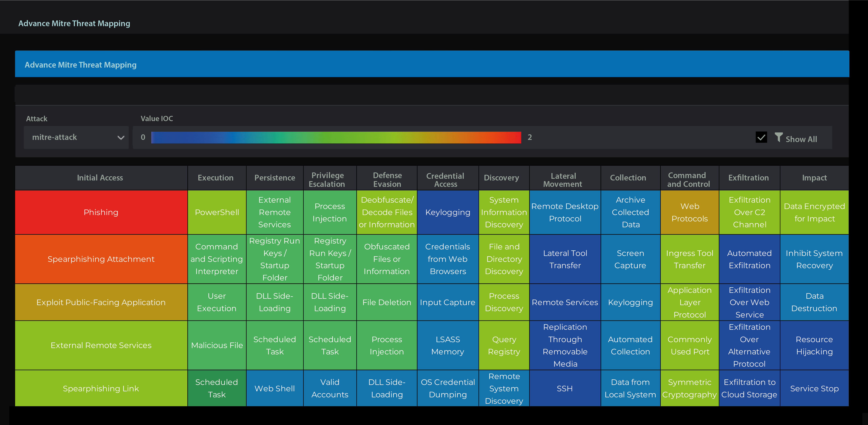The height and width of the screenshot is (425, 868).
Task: Select the Web Shell cell
Action: [x=275, y=388]
